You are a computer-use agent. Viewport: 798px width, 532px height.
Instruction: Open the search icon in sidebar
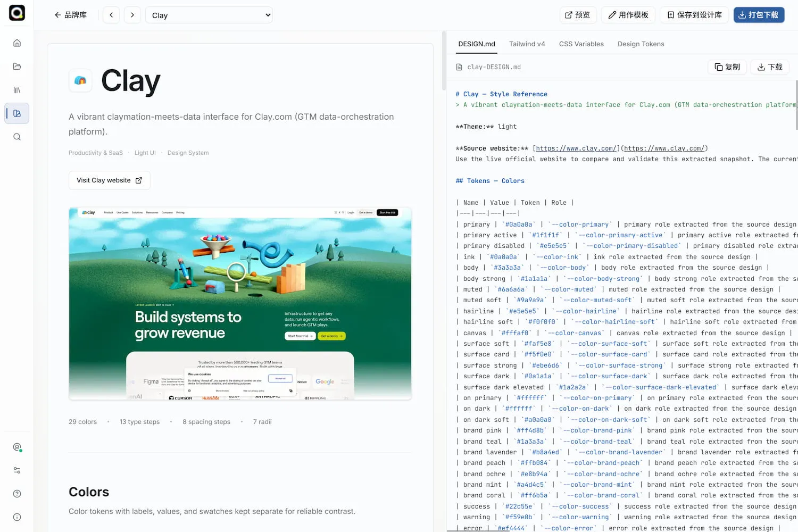17,137
